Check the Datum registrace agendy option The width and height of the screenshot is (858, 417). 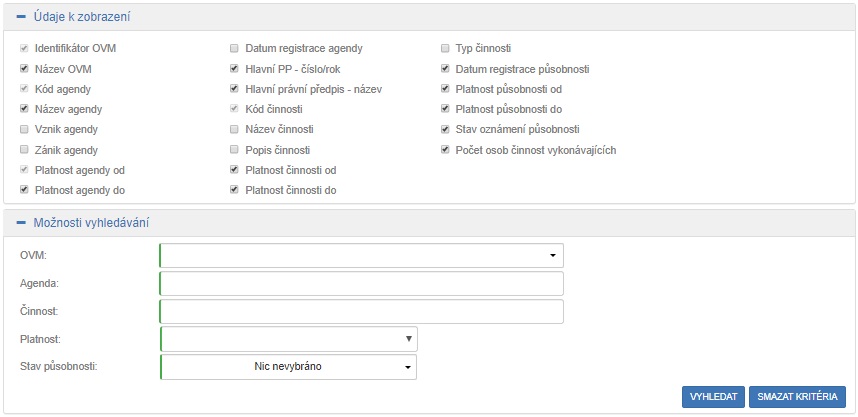[234, 48]
